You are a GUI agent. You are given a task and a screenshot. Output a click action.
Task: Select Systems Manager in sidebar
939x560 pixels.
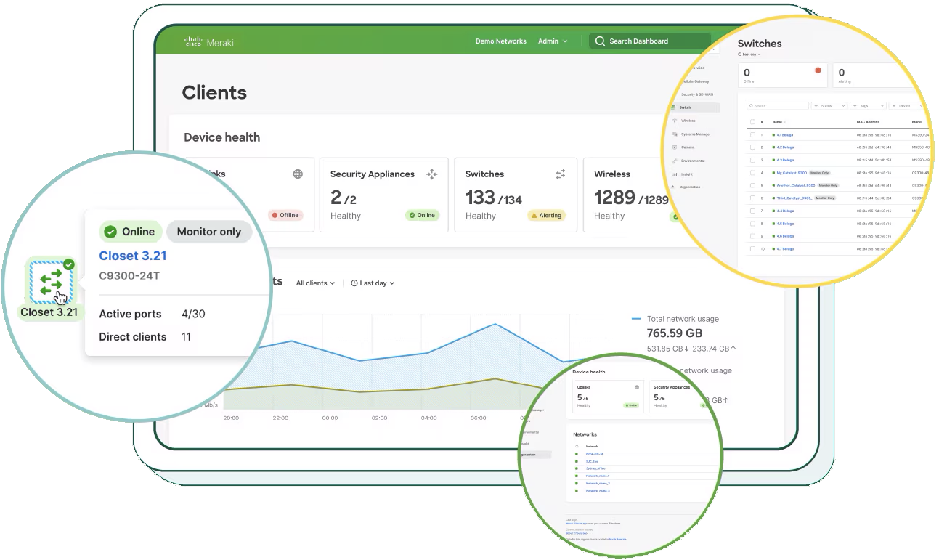pyautogui.click(x=695, y=134)
